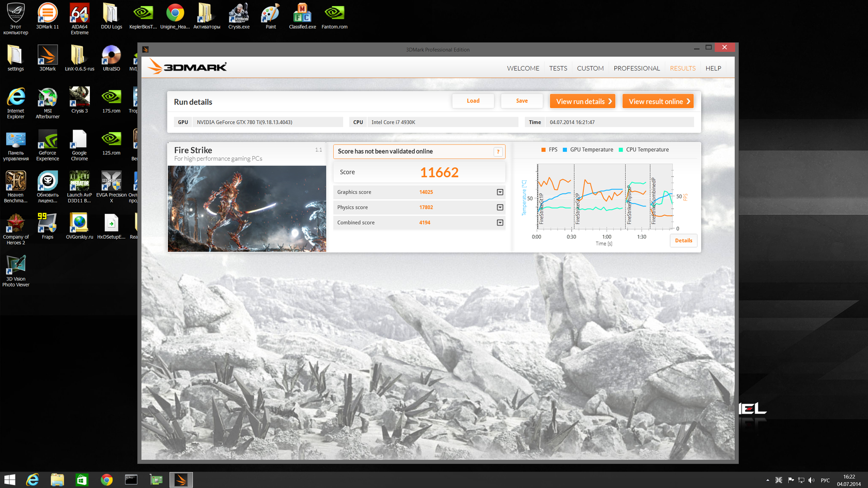The height and width of the screenshot is (488, 868).
Task: Click the CPU Intel Core i7 4930K field
Action: [x=443, y=122]
